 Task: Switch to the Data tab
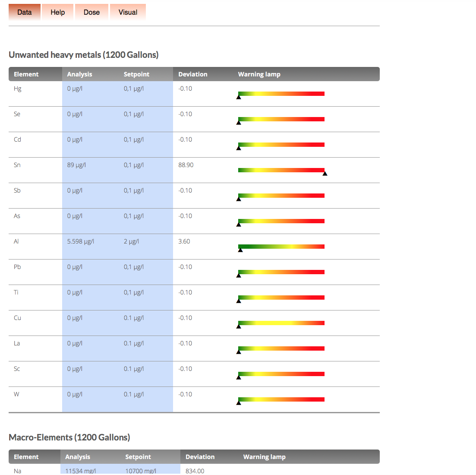pyautogui.click(x=25, y=13)
